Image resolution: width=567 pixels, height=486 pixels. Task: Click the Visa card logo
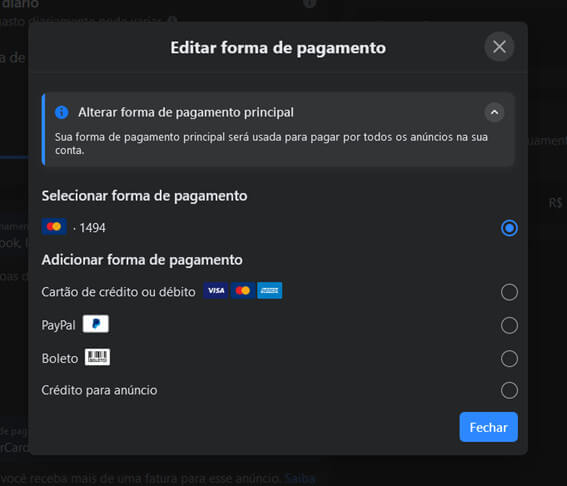216,291
